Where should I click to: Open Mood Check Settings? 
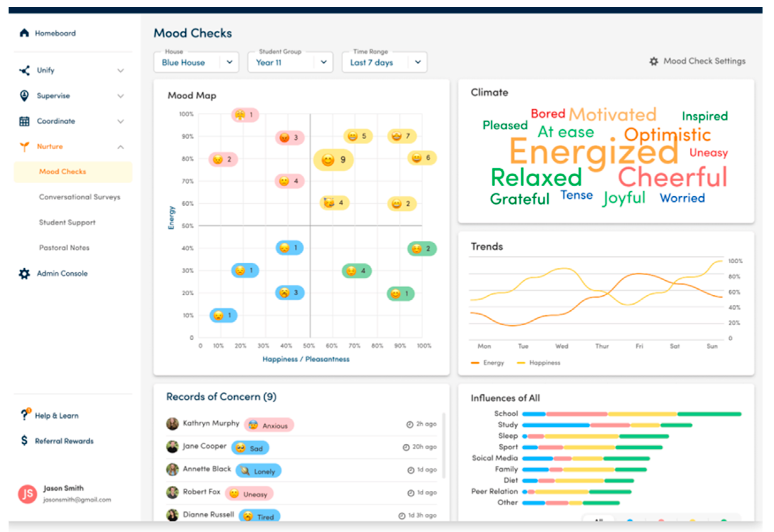coord(698,61)
